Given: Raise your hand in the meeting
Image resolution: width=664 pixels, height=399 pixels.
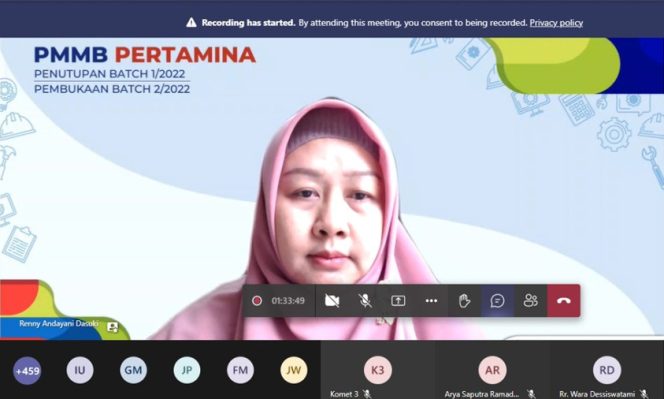Looking at the screenshot, I should (465, 301).
